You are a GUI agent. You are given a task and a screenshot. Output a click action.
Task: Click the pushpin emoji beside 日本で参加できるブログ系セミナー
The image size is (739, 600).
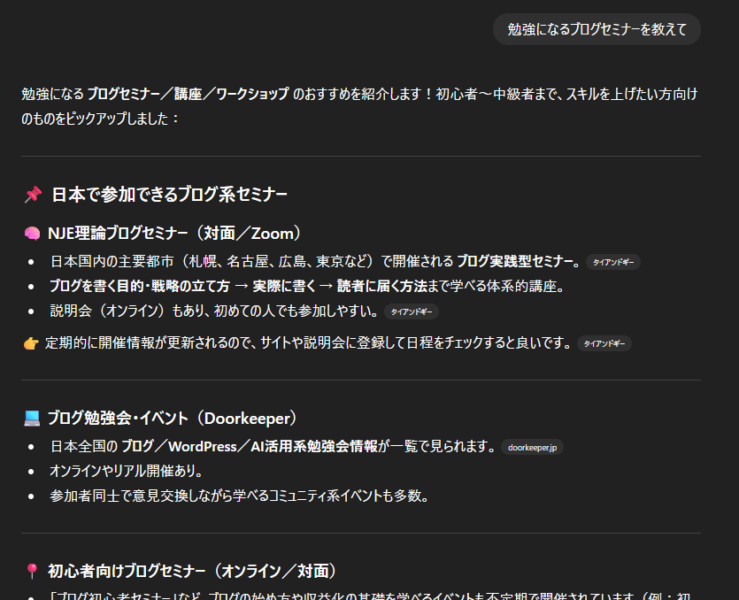coord(32,194)
